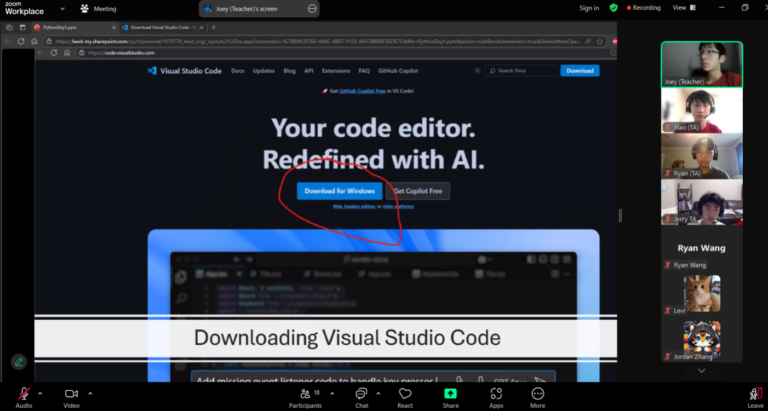The height and width of the screenshot is (411, 768).
Task: Open the video options arrow next to Video
Action: tap(90, 393)
